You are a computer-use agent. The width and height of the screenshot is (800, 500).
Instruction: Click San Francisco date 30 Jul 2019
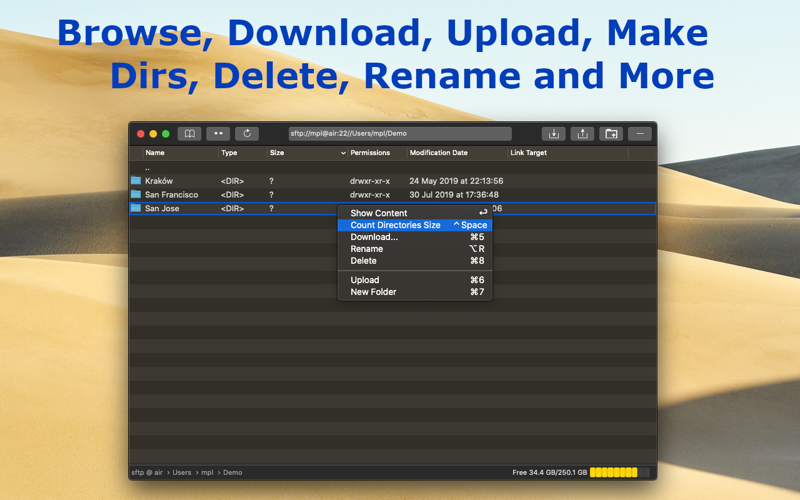(x=454, y=194)
